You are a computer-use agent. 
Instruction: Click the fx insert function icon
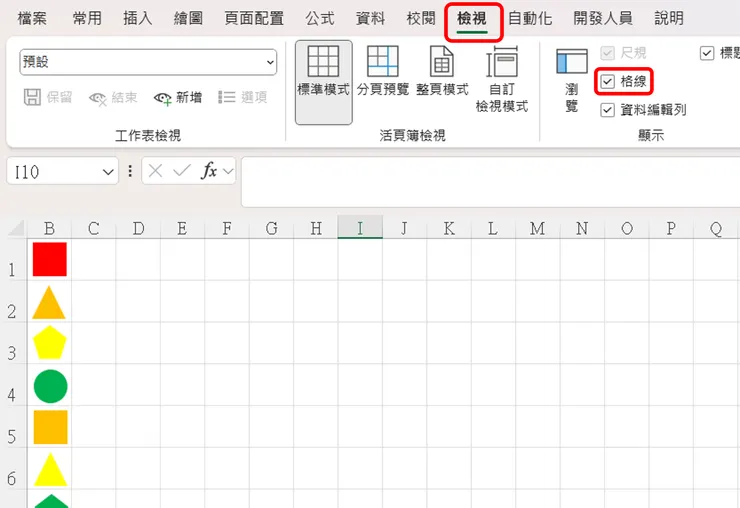[x=209, y=170]
